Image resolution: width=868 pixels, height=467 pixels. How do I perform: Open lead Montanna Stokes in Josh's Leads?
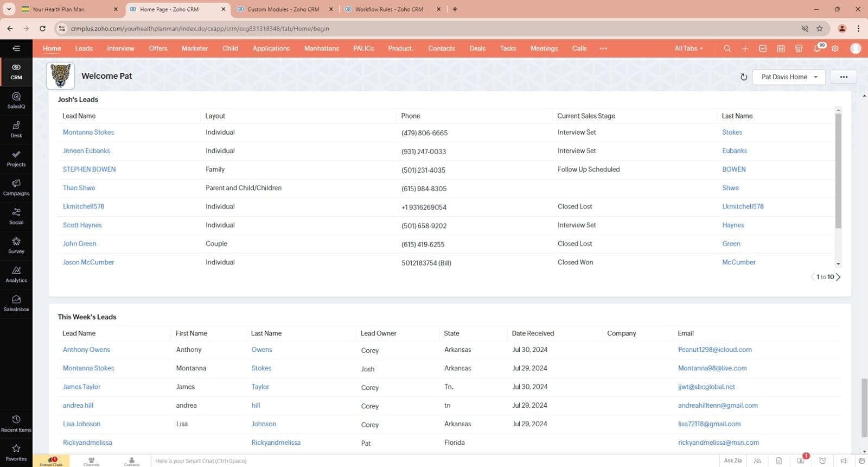pyautogui.click(x=88, y=132)
